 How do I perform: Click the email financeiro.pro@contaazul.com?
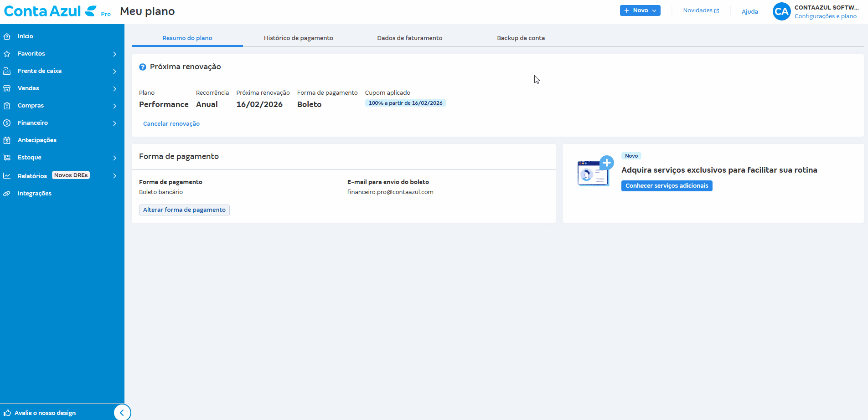pos(390,192)
